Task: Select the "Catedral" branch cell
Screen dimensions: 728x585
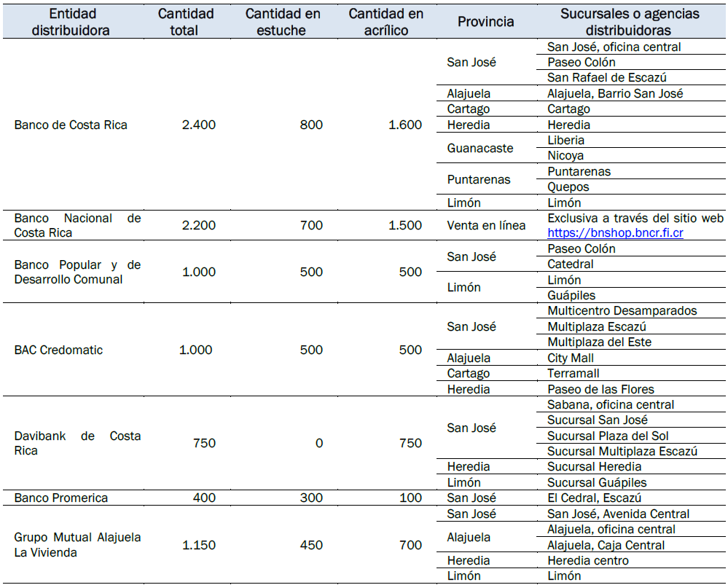Action: click(x=570, y=264)
